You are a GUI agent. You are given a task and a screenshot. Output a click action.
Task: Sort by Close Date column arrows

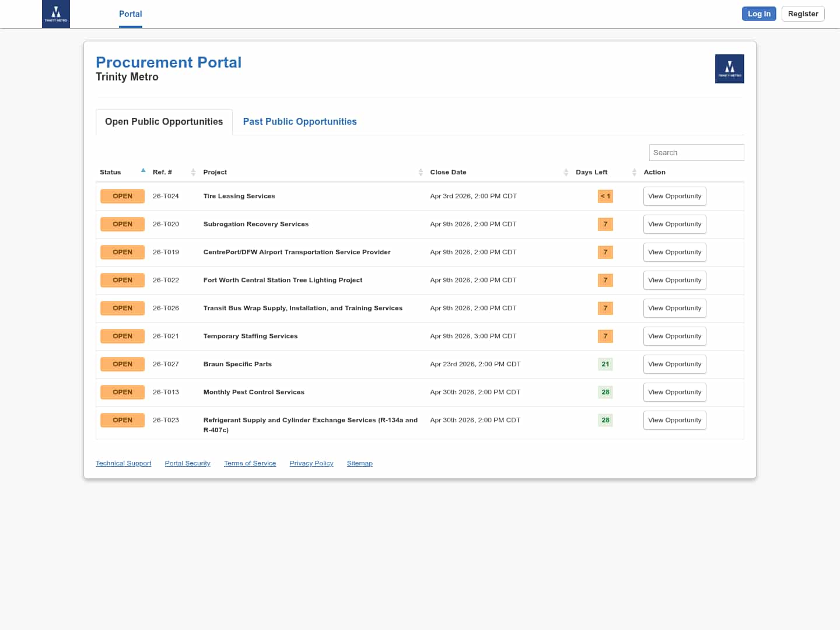tap(566, 172)
